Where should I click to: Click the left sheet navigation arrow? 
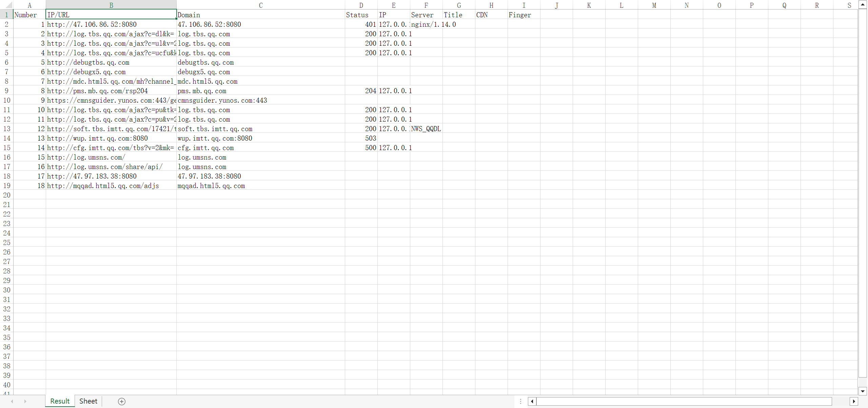click(12, 401)
